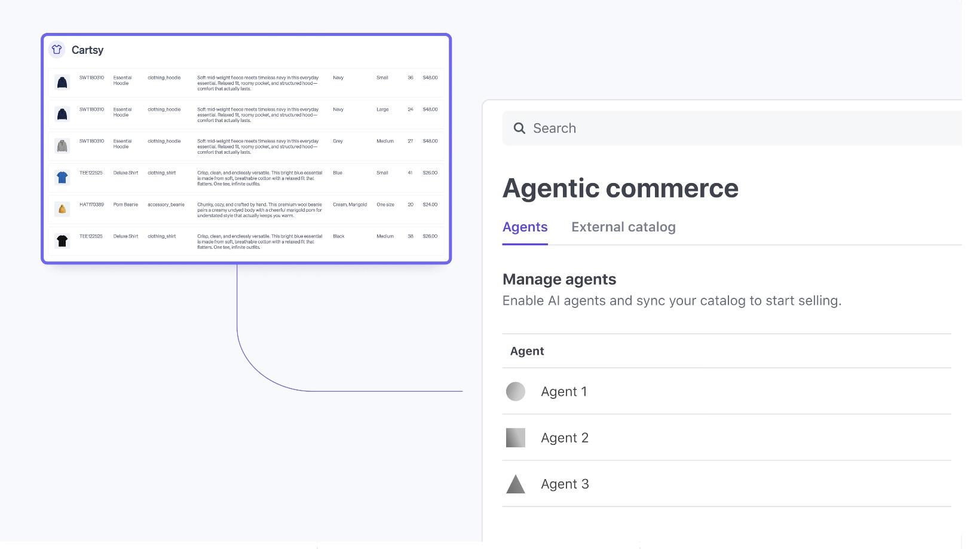Click the Essential Hoodie name in Large row
The height and width of the screenshot is (549, 980).
[122, 112]
